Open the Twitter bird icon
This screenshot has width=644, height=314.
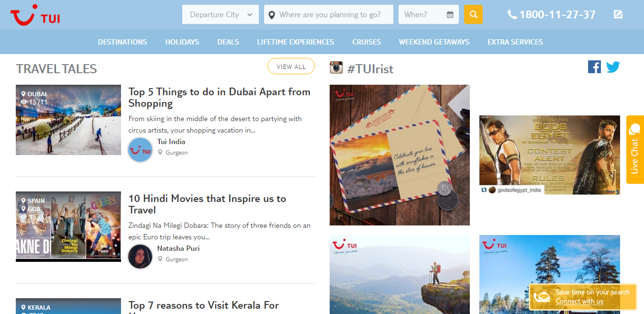[x=613, y=67]
